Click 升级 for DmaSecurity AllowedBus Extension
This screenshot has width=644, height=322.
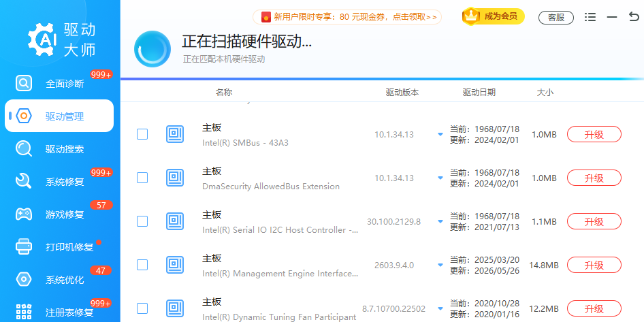click(x=594, y=178)
